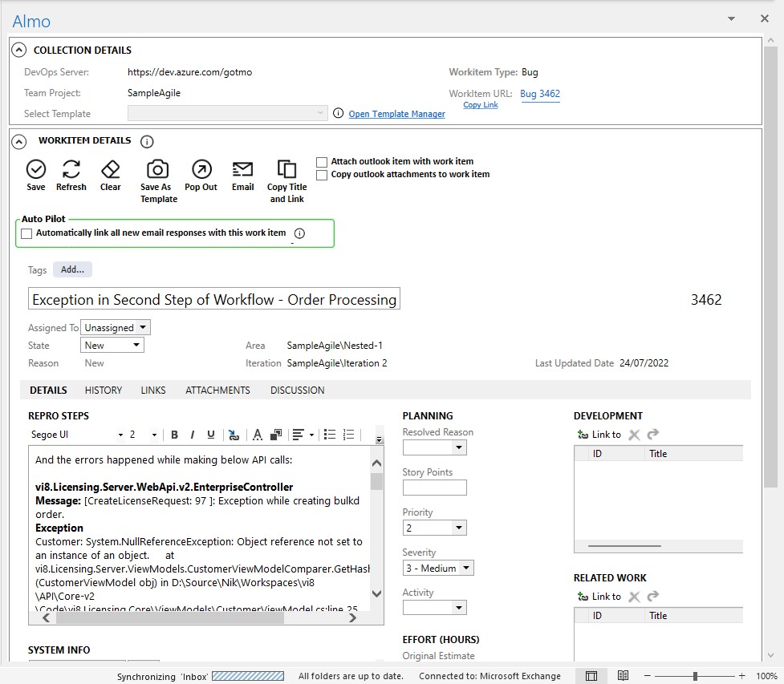Open the Severity dropdown

point(466,569)
